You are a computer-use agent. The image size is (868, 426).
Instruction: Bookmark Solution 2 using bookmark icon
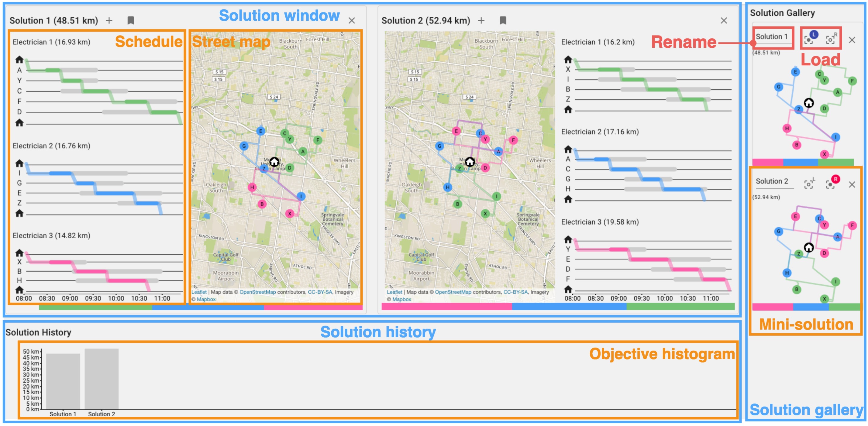[x=503, y=21]
